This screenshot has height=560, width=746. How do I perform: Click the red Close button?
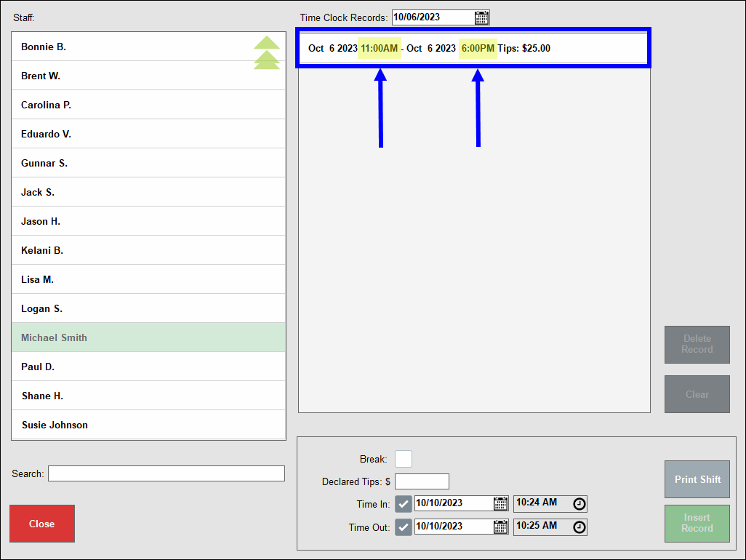click(x=41, y=523)
